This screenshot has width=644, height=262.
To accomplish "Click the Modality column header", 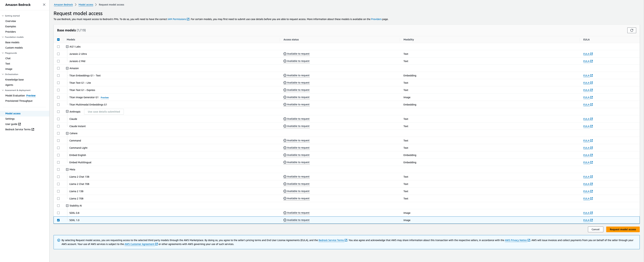I will pyautogui.click(x=409, y=40).
